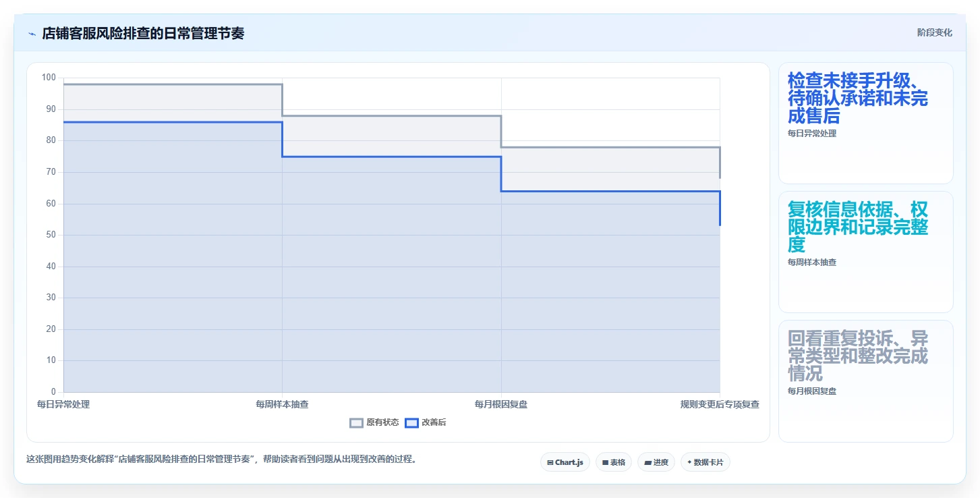This screenshot has width=980, height=498.
Task: Click the 50 value on y-axis
Action: (x=51, y=235)
